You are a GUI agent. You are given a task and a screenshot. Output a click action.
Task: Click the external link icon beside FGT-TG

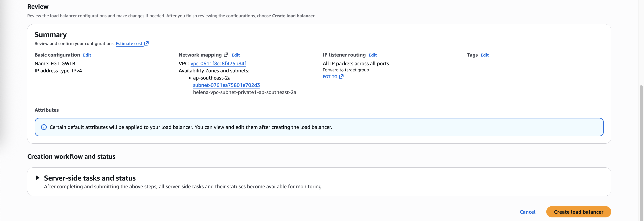[341, 77]
